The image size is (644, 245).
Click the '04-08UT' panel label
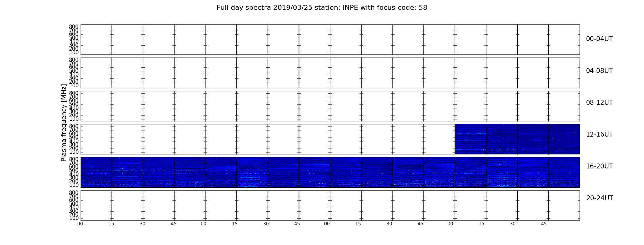click(x=600, y=71)
